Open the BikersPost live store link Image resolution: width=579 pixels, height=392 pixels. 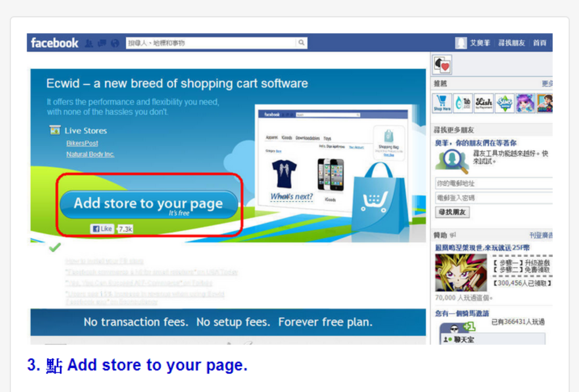coord(82,144)
